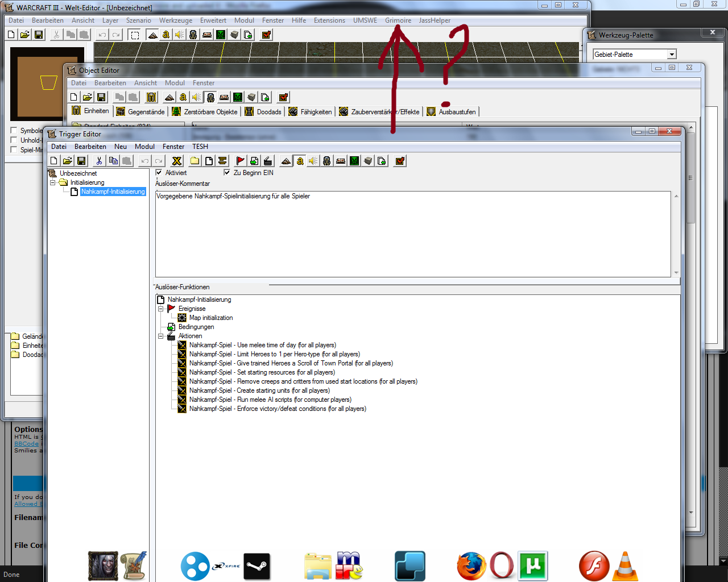Screen dimensions: 728x582
Task: Open Sound Editor from Trigger Editor toolbar
Action: point(313,161)
